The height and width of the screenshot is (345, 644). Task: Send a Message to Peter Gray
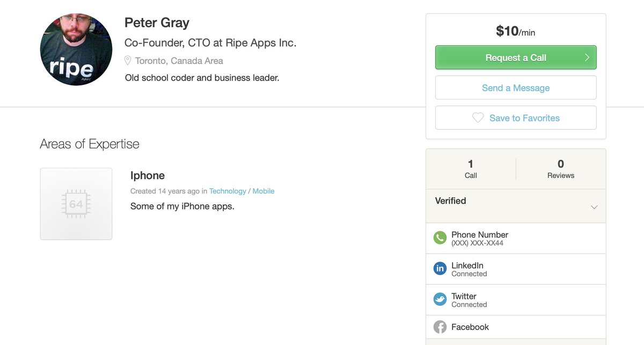(x=516, y=88)
